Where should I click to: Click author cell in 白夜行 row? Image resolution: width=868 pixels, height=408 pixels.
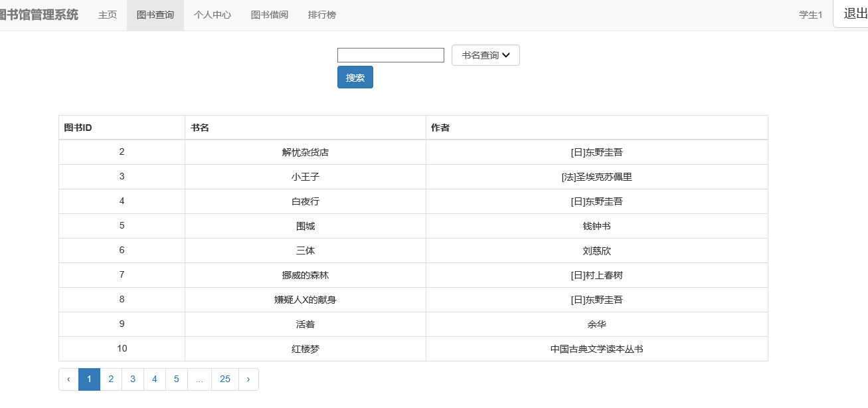coord(597,201)
